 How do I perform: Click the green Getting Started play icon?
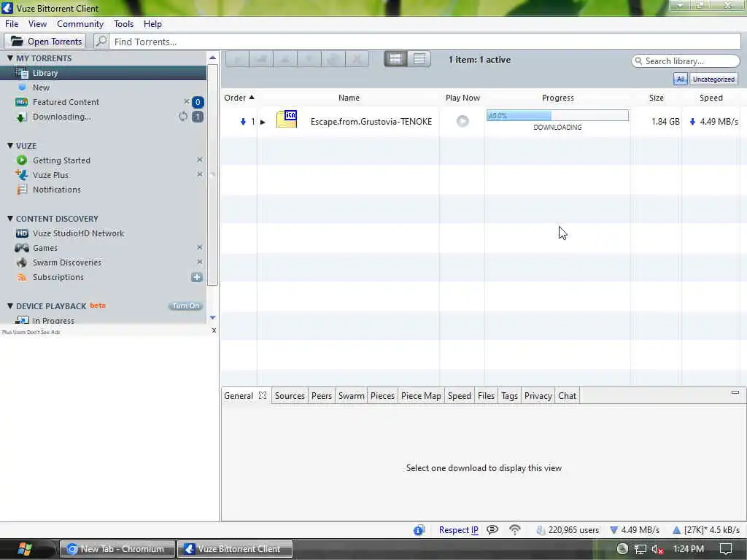coord(22,160)
